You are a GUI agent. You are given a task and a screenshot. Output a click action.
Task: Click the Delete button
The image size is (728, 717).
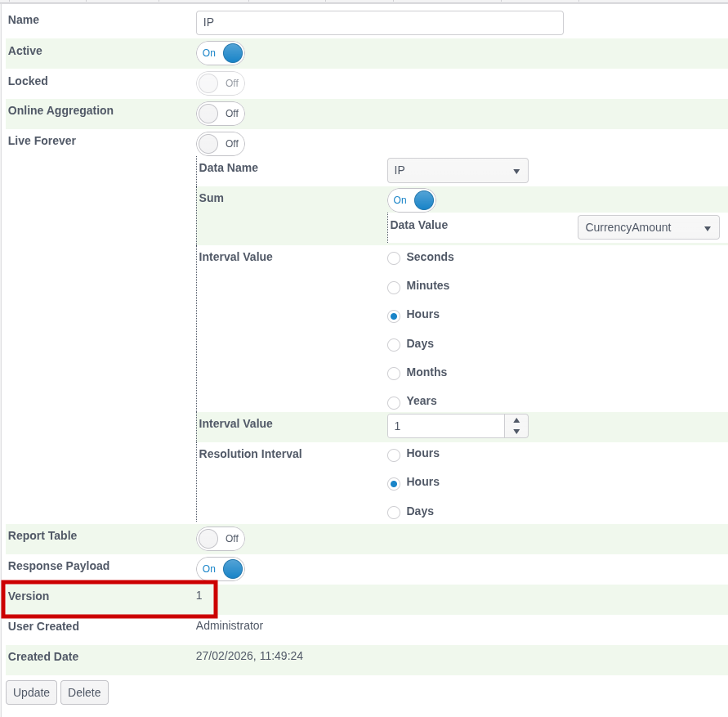[84, 692]
